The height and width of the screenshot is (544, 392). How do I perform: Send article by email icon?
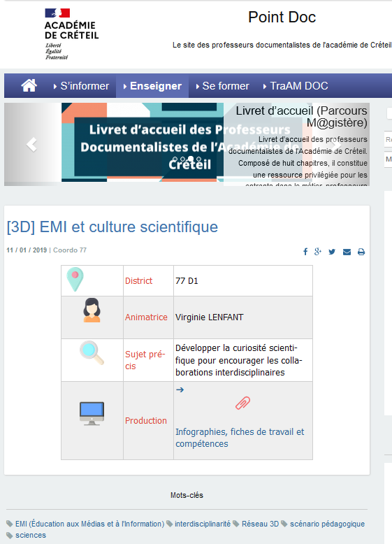click(347, 252)
